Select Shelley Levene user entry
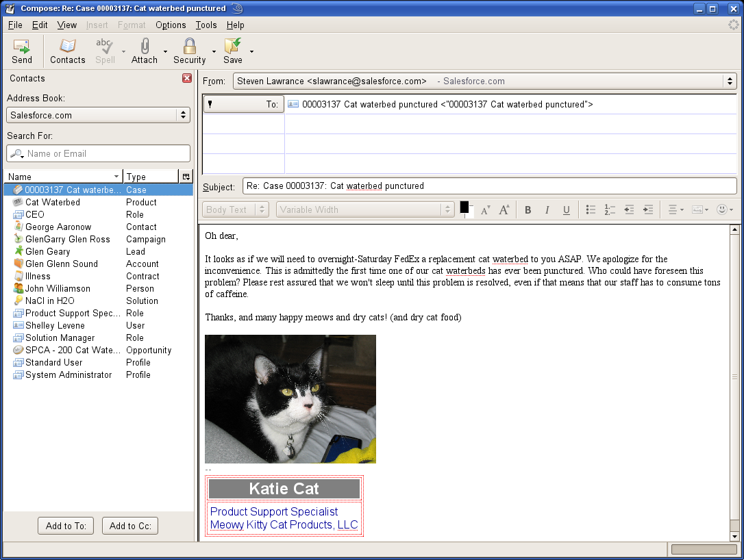 point(99,325)
